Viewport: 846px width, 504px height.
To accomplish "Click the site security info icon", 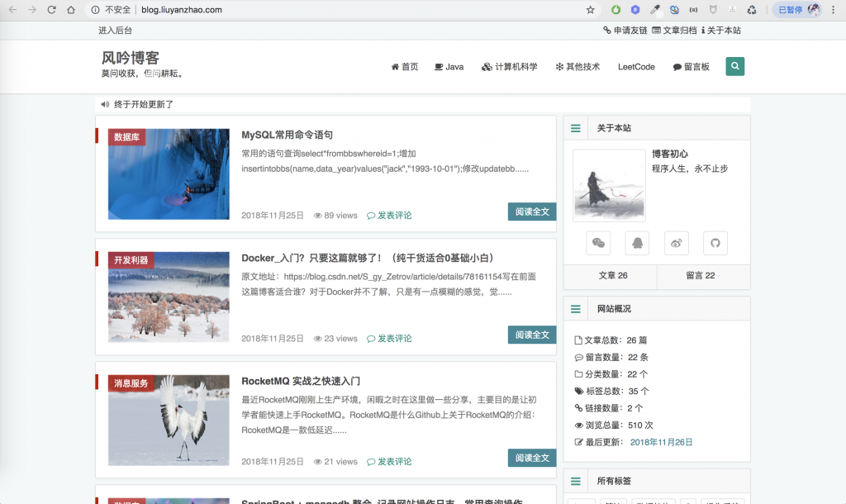I will pos(96,10).
